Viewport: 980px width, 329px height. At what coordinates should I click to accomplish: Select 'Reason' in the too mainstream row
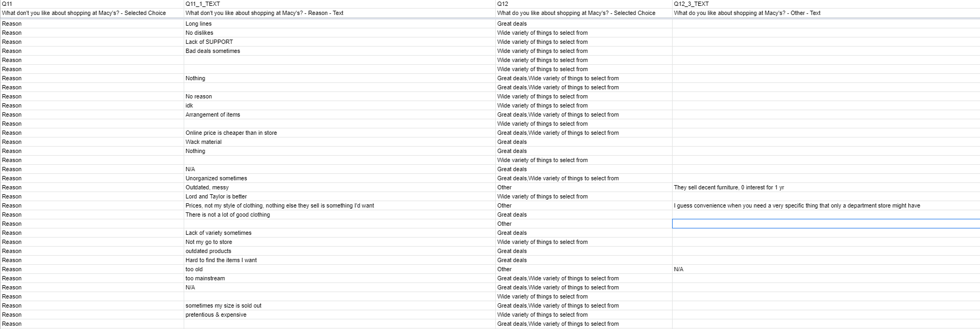click(x=92, y=278)
